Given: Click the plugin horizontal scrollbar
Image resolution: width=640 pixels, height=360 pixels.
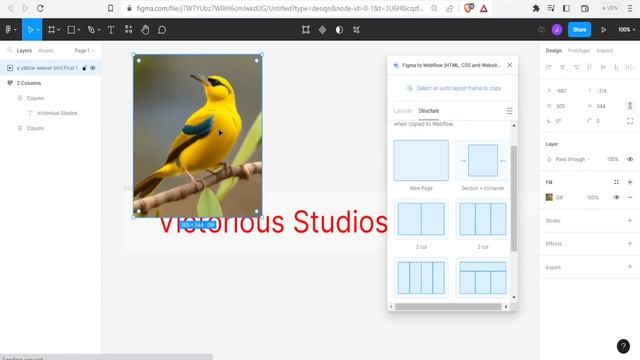Looking at the screenshot, I should (x=448, y=307).
